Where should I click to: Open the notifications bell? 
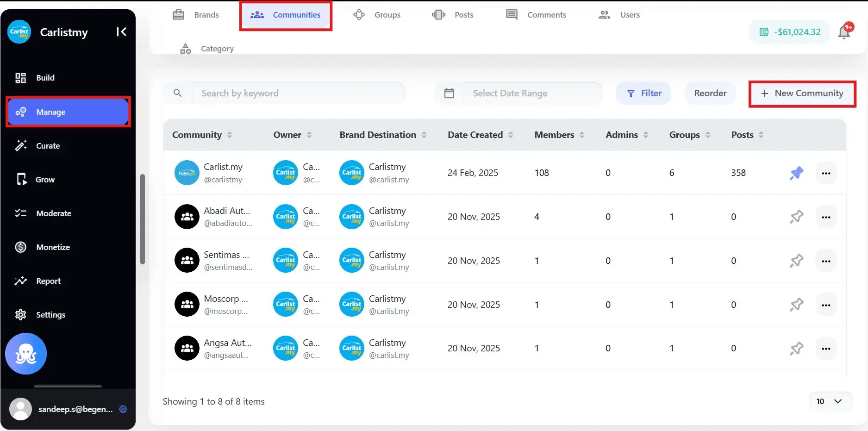click(x=844, y=32)
